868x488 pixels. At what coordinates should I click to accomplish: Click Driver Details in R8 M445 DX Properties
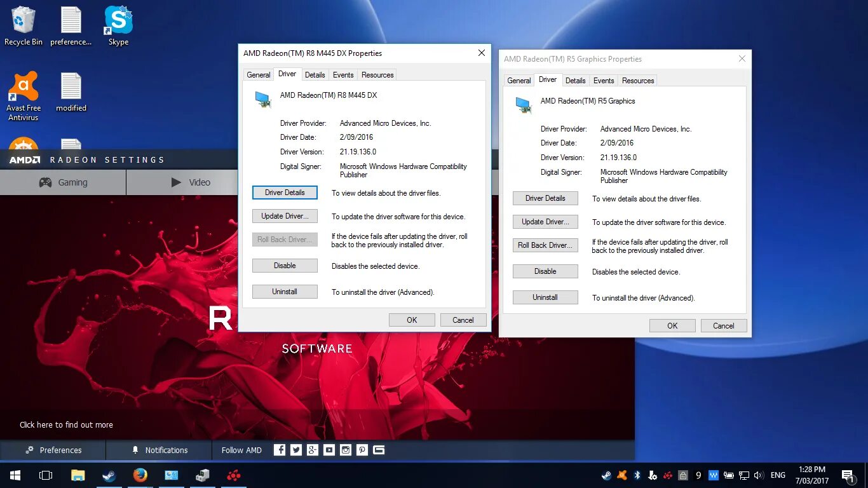point(285,193)
